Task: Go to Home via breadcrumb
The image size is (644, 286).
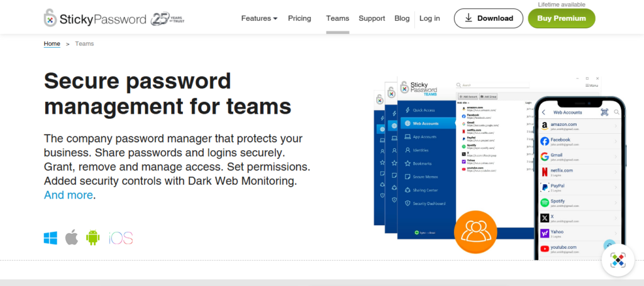Action: pos(52,43)
